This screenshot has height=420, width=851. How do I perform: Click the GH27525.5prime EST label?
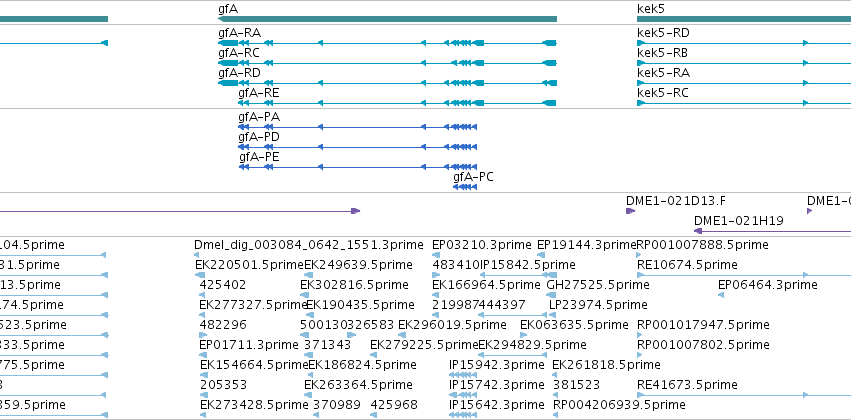point(598,285)
